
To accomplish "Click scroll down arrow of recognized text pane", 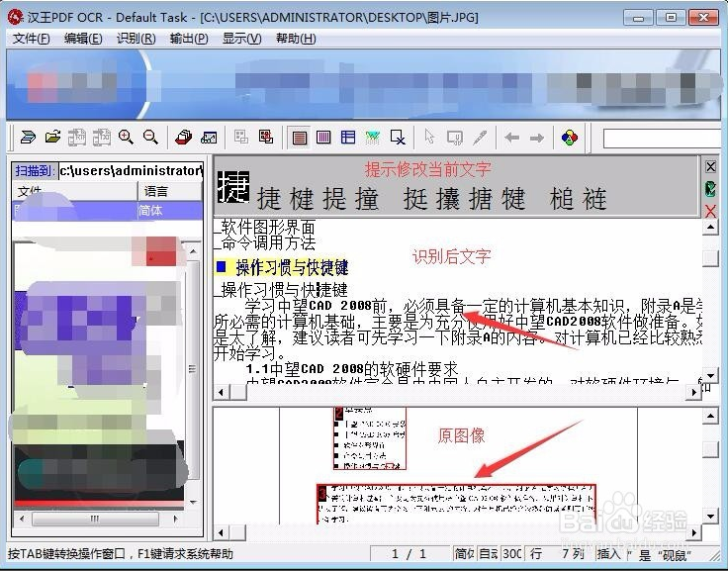I will point(710,375).
